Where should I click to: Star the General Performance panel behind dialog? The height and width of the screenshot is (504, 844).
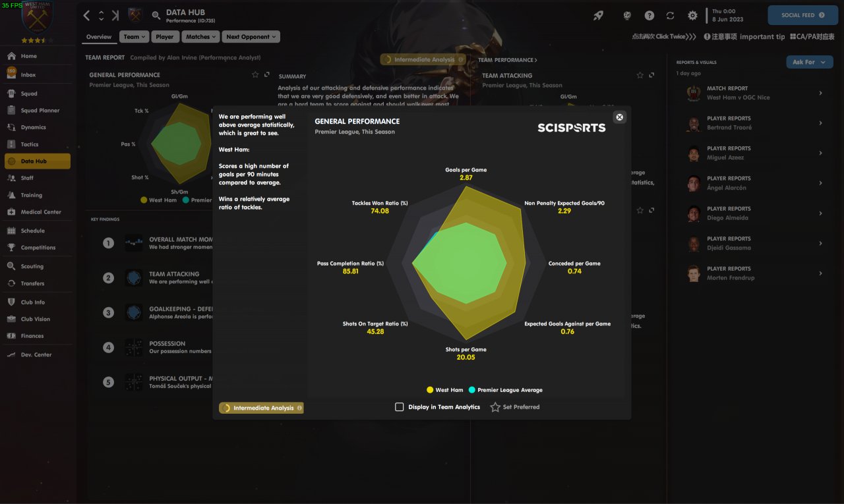pos(255,75)
